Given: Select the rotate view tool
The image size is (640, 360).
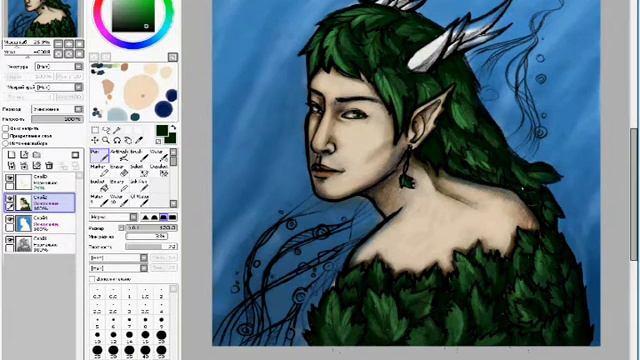Looking at the screenshot, I should tap(117, 140).
